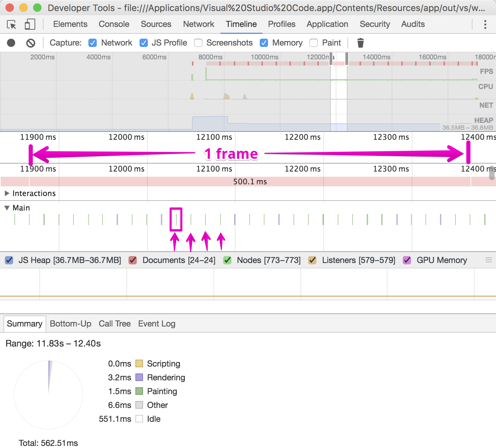
Task: Toggle the Memory capture checkbox
Action: coord(264,43)
